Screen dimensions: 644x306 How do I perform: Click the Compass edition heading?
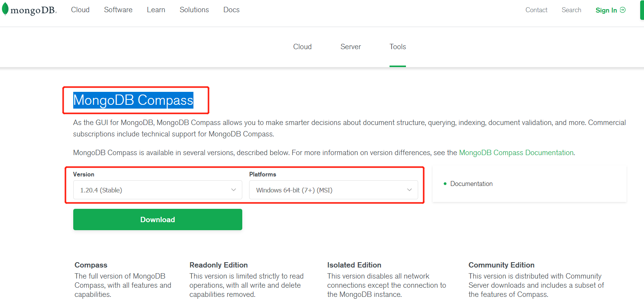click(91, 265)
